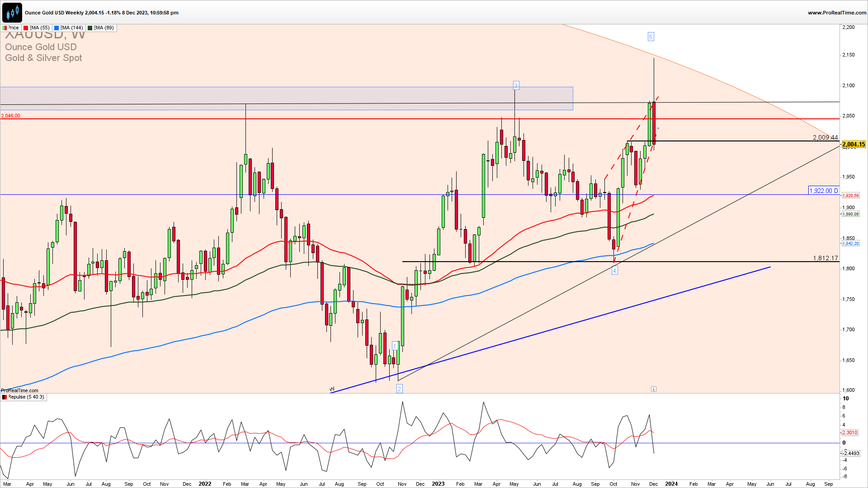Select Elliott wave label 5
Viewport: 868px width, 488px height.
coord(651,37)
